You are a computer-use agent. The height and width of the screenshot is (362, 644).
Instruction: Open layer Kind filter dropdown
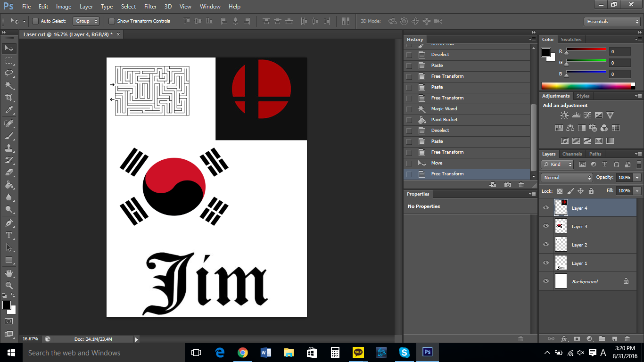pyautogui.click(x=558, y=165)
